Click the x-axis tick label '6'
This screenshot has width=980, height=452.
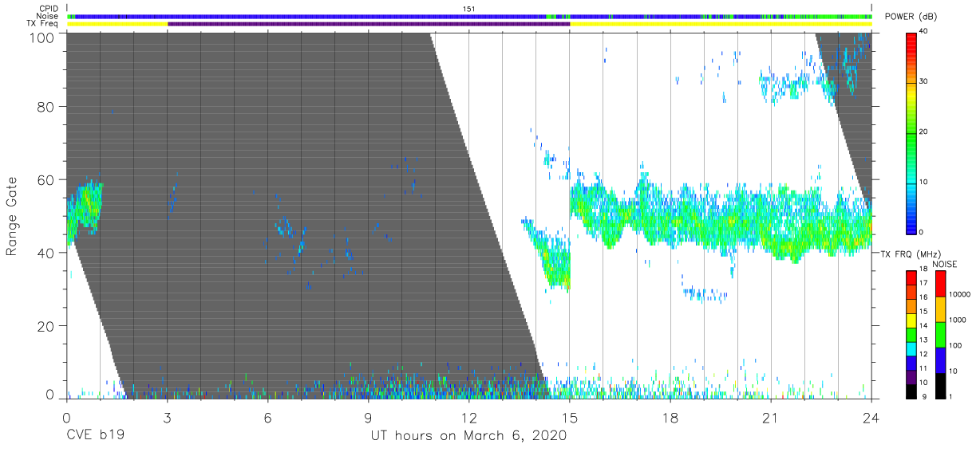(268, 417)
